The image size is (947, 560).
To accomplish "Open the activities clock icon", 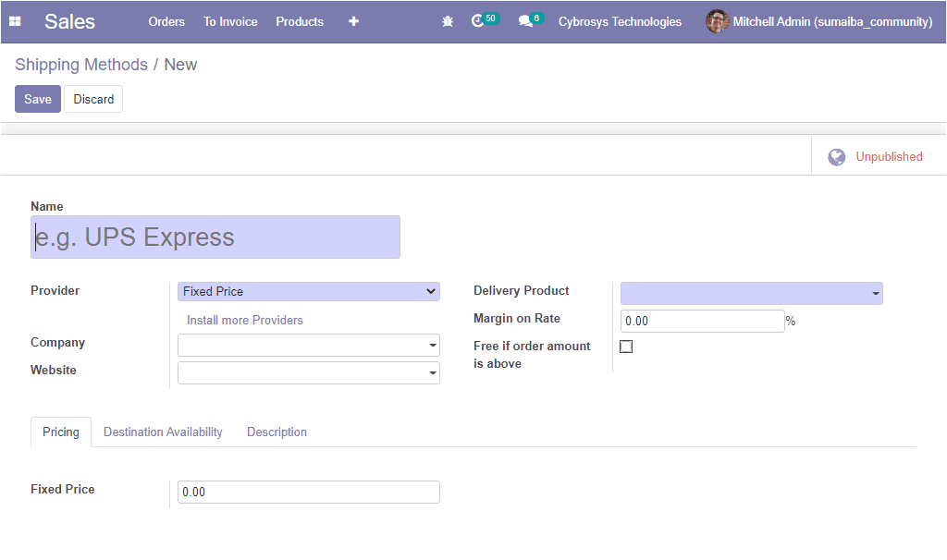I will click(x=478, y=21).
